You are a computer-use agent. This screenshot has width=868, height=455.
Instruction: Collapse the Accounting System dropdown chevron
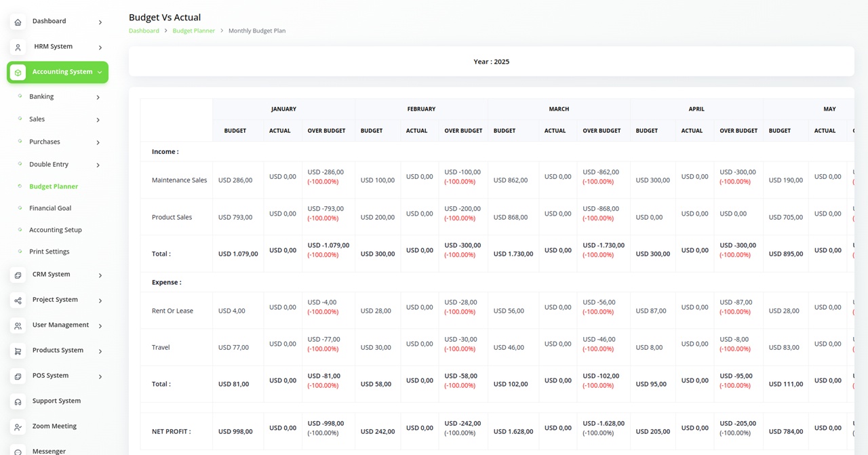pos(100,73)
